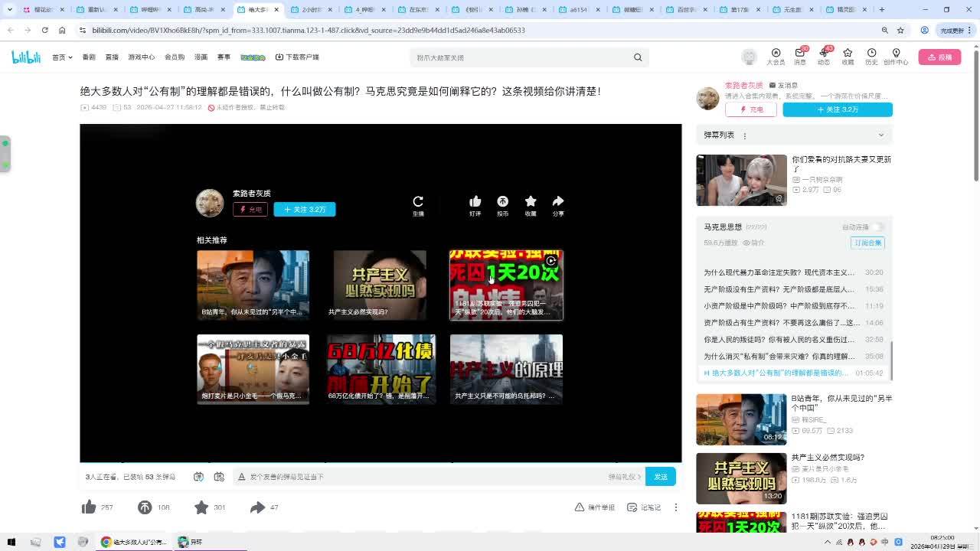The height and width of the screenshot is (551, 980).
Task: Like the video with the thumbs-up icon below the player
Action: [89, 507]
